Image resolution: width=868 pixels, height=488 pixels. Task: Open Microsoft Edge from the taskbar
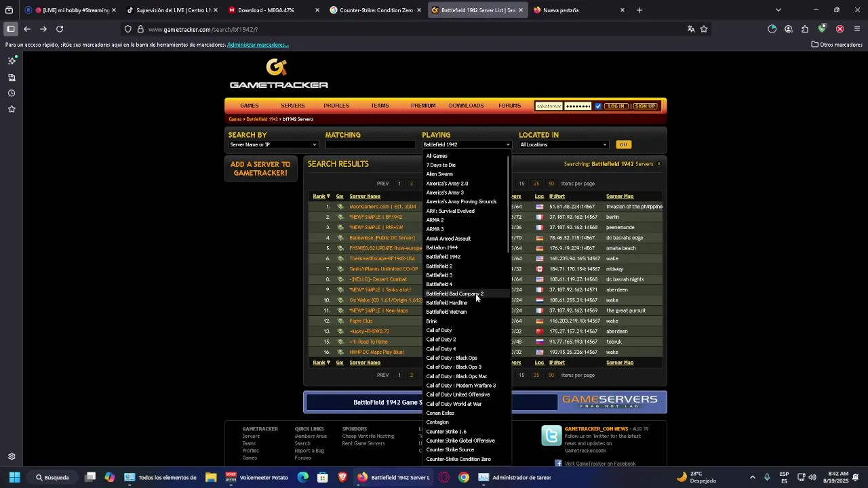pyautogui.click(x=302, y=477)
